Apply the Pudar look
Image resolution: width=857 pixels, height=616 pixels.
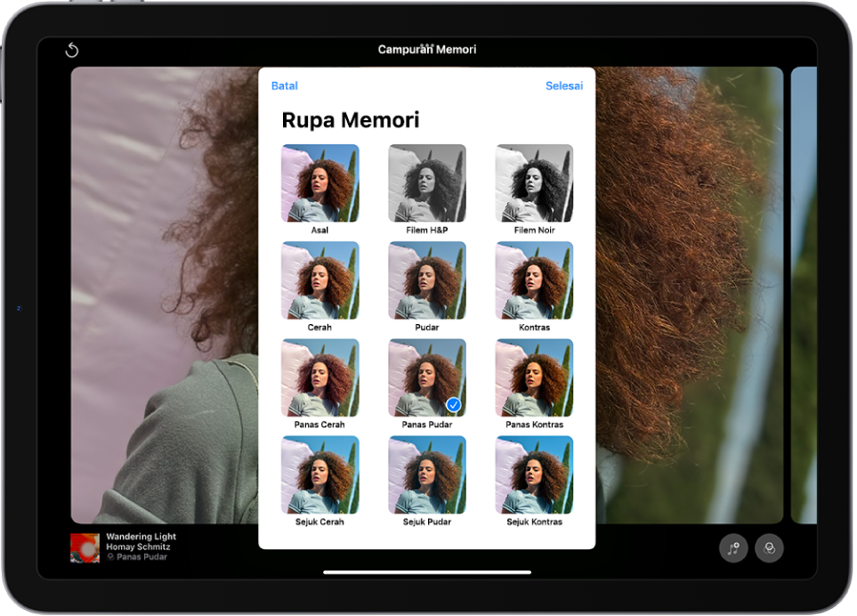pos(427,280)
